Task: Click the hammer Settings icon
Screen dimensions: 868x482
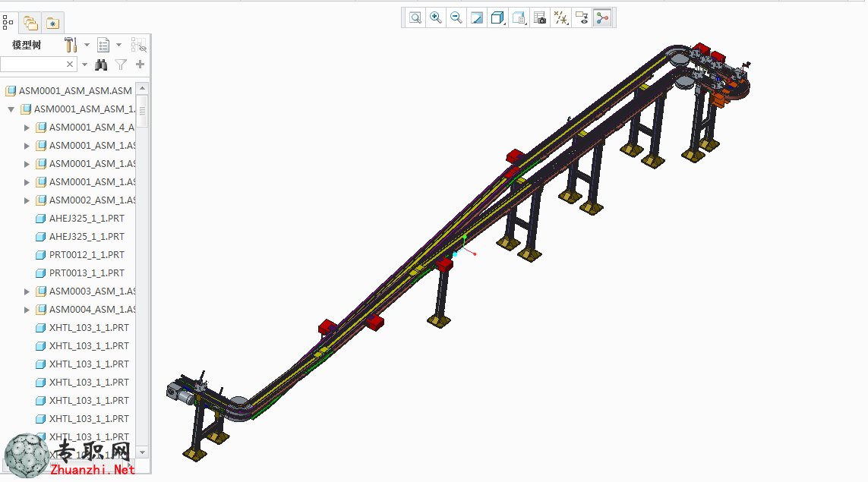Action: (71, 45)
